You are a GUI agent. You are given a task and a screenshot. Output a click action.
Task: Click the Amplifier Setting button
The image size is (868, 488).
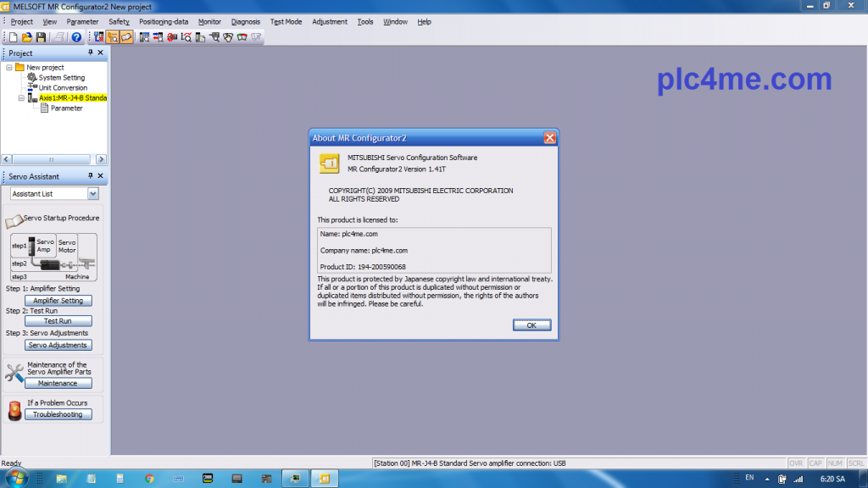pos(58,301)
